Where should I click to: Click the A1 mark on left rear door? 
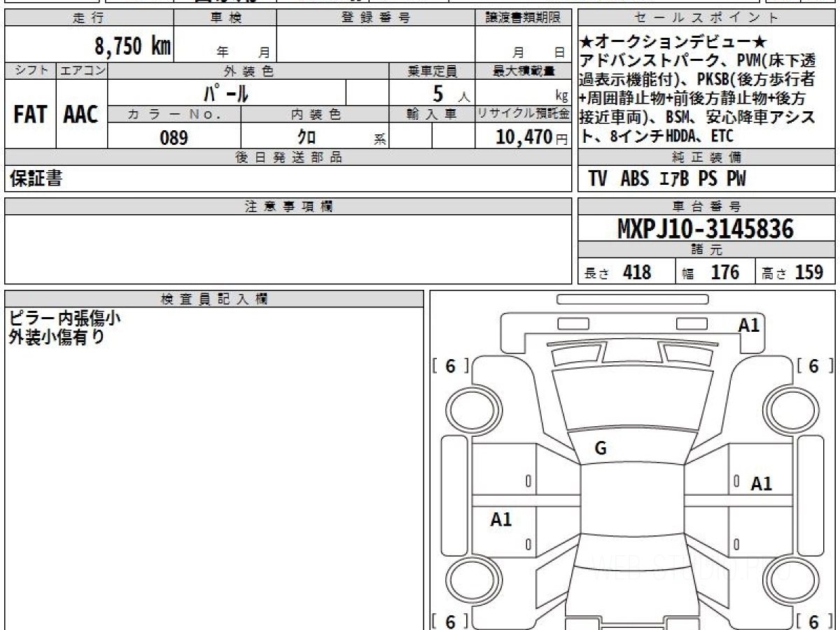point(501,519)
